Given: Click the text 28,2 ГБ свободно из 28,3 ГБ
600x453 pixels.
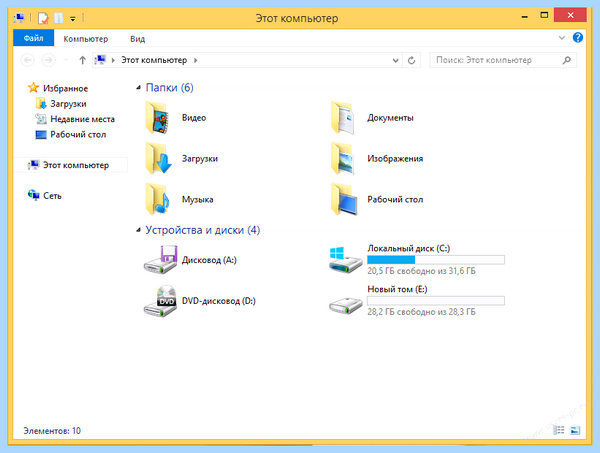Looking at the screenshot, I should 421,312.
